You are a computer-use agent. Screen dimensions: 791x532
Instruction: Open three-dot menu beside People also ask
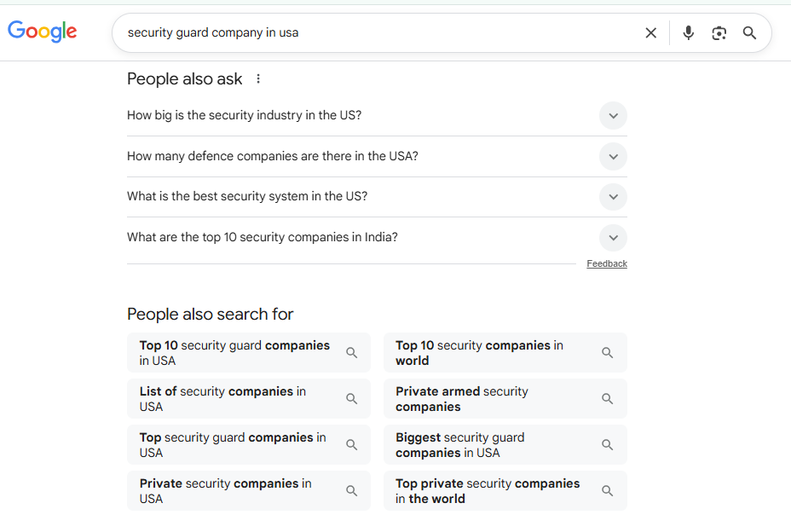point(258,79)
